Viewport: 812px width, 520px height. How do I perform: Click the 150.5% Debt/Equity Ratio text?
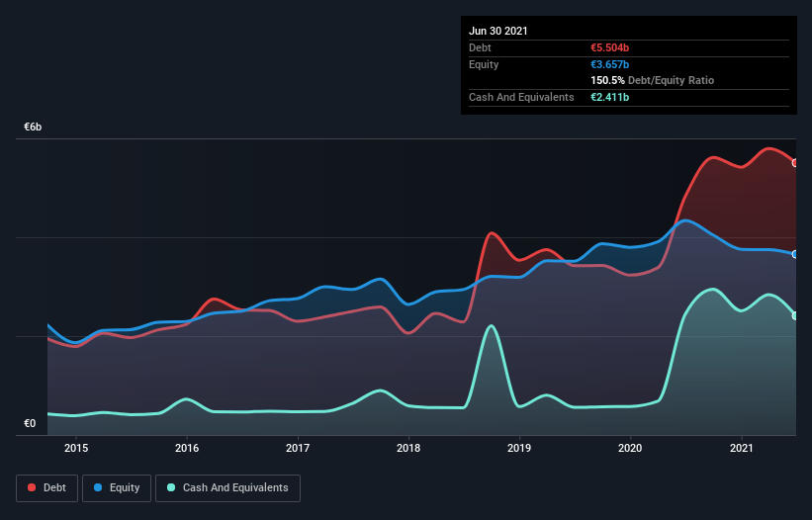pyautogui.click(x=652, y=81)
